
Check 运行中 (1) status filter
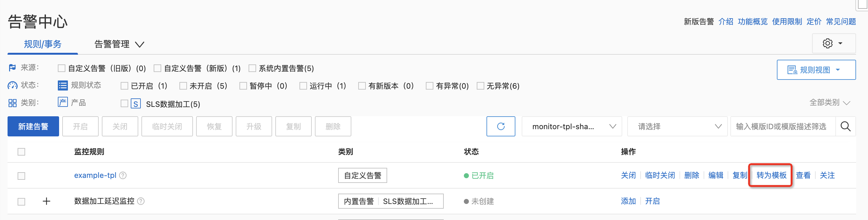click(x=303, y=86)
